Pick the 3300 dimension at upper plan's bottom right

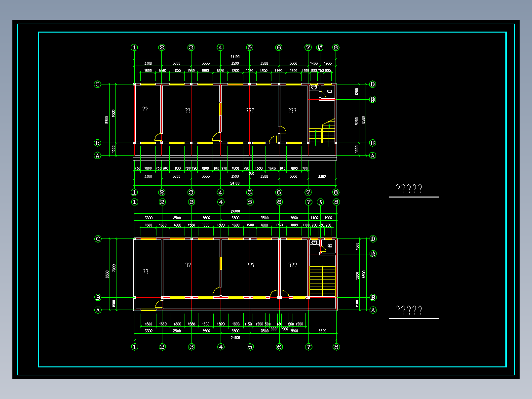(x=322, y=177)
